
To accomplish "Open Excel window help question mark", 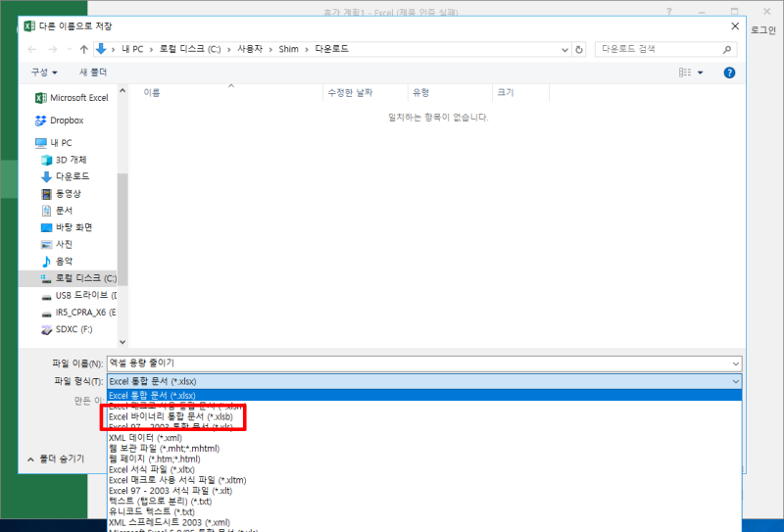I will [x=669, y=11].
